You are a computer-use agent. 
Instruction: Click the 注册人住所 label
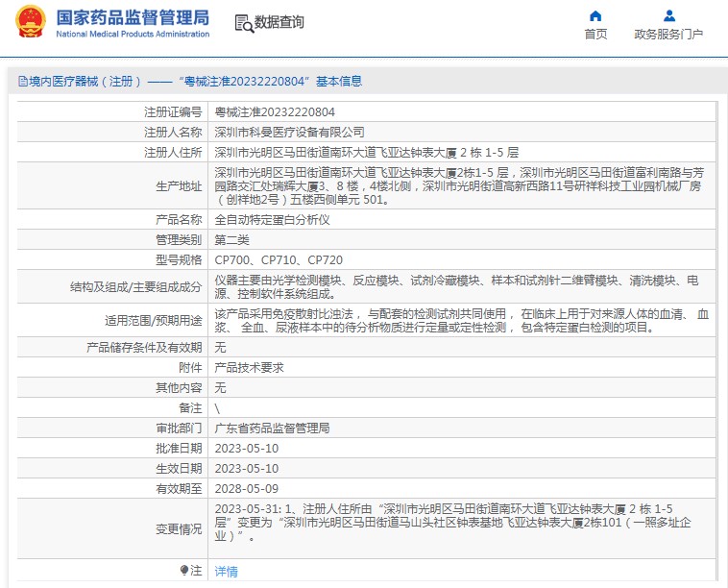click(173, 153)
